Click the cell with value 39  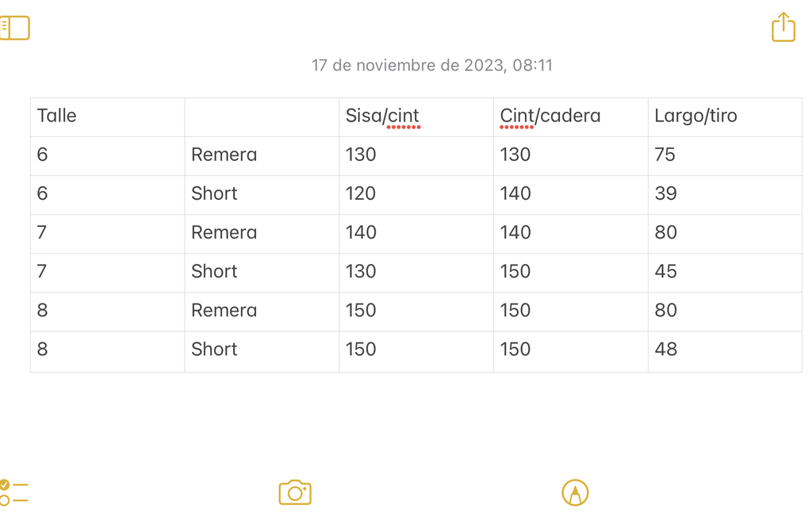tap(725, 195)
